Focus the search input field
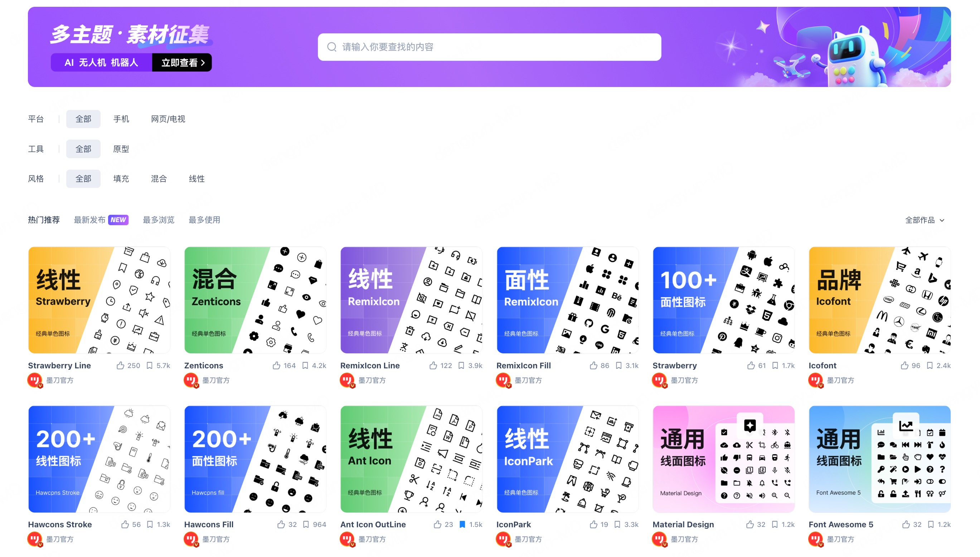This screenshot has width=980, height=557. tap(489, 47)
